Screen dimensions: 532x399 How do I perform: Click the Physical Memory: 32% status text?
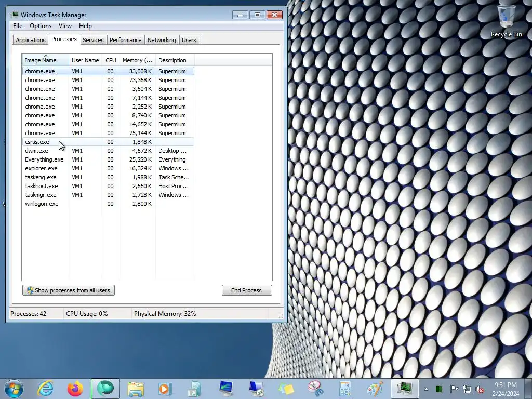[165, 314]
